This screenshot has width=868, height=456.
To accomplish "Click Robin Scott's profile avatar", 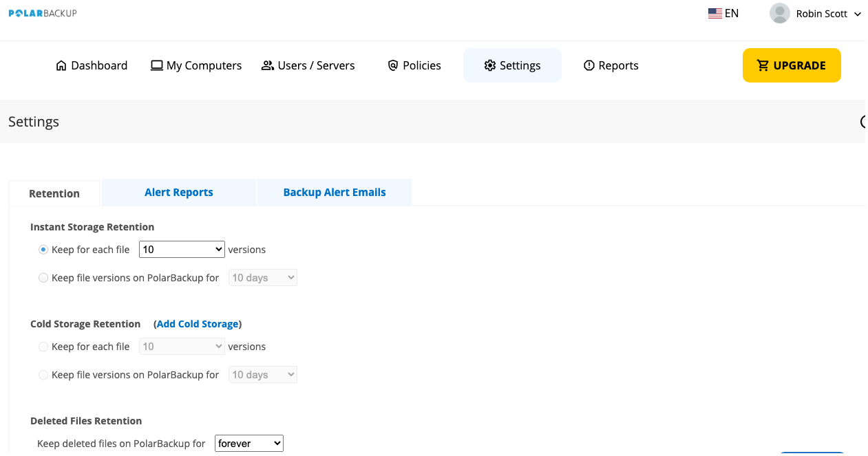I will pos(780,13).
